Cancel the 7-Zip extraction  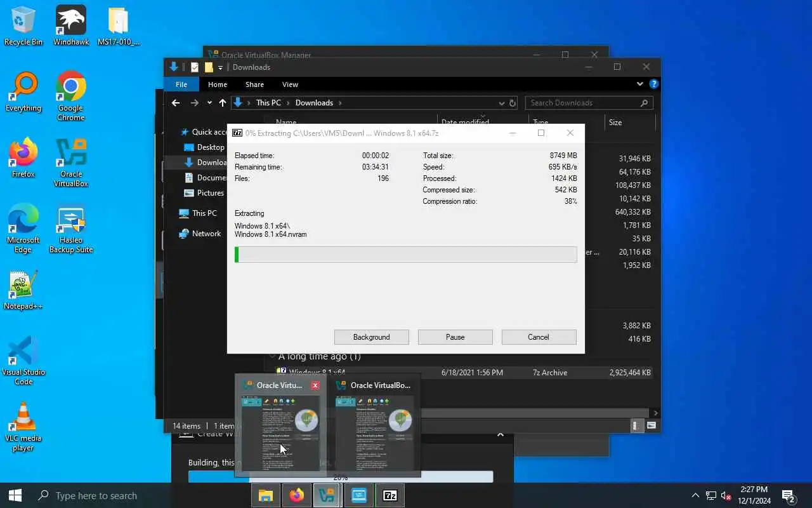click(x=539, y=337)
